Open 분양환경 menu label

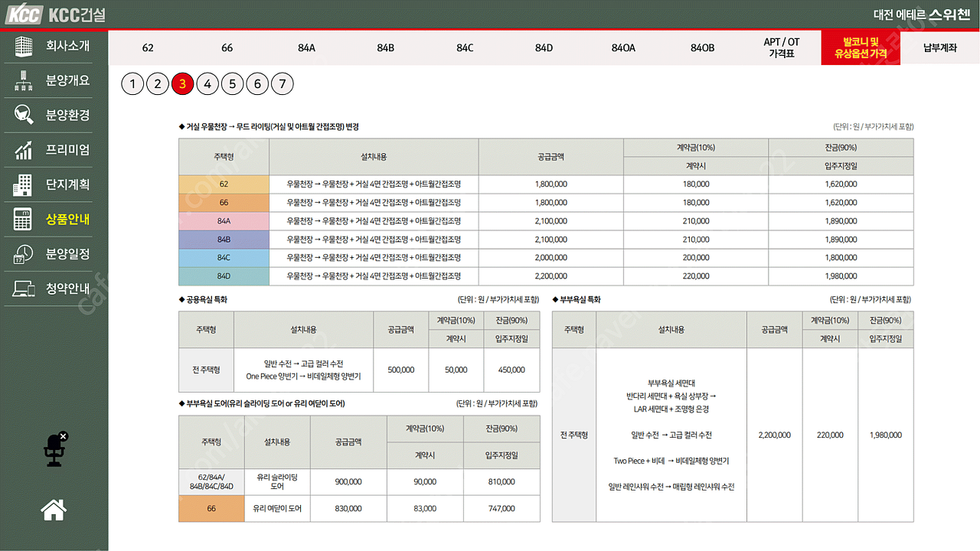click(67, 115)
